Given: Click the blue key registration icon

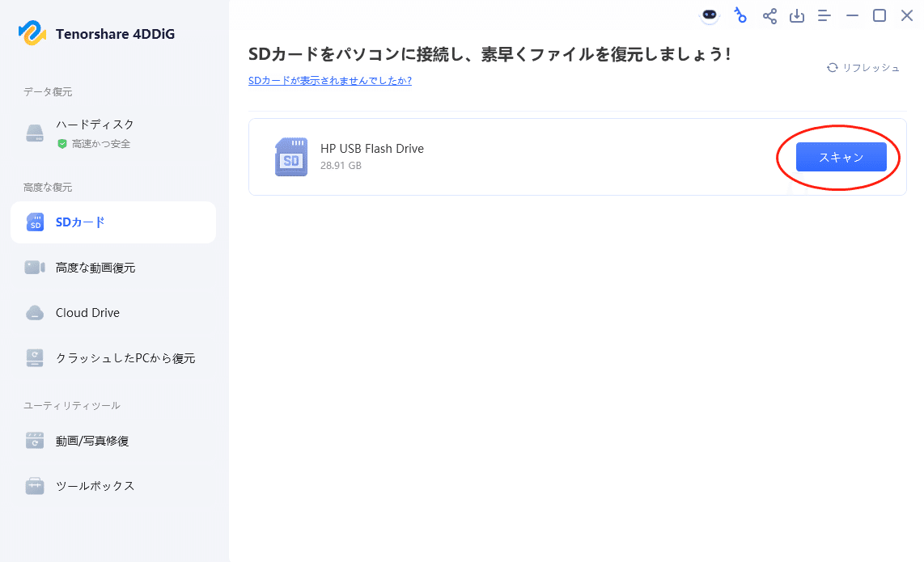Looking at the screenshot, I should 740,15.
